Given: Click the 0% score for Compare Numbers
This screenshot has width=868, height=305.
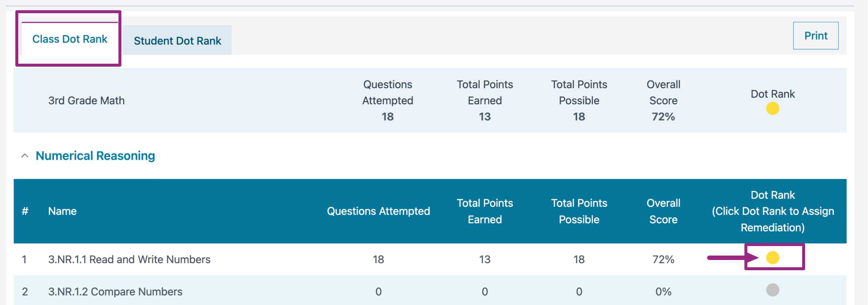Looking at the screenshot, I should coord(663,291).
